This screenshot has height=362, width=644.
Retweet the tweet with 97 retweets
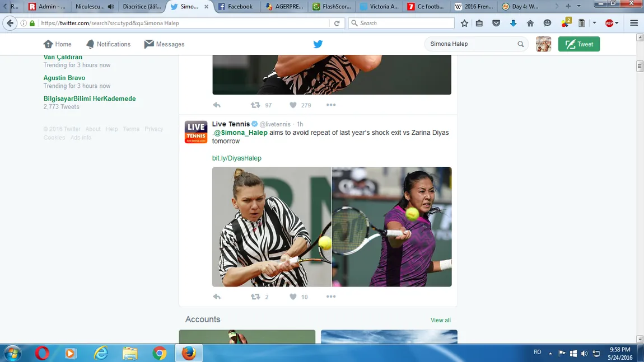coord(255,105)
